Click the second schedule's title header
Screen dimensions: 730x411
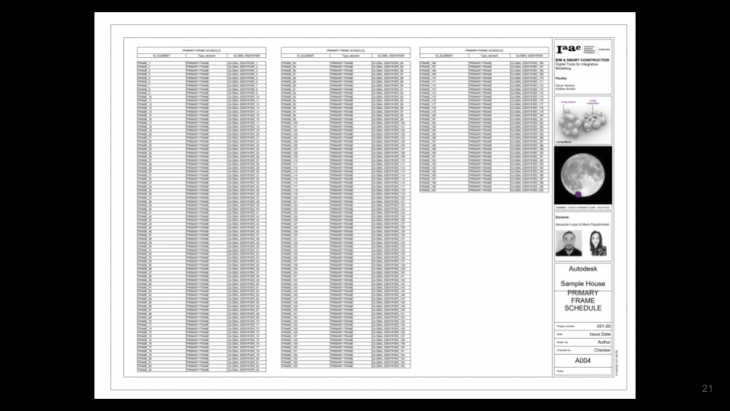(345, 49)
